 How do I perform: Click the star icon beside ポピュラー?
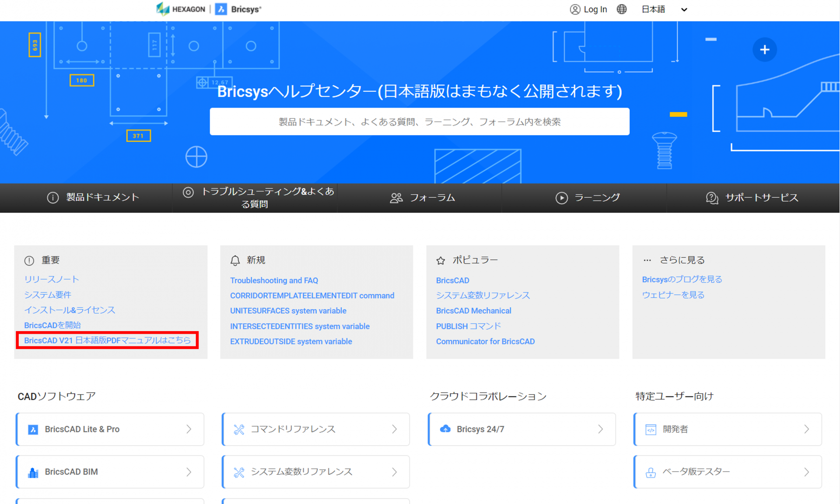[x=441, y=261]
